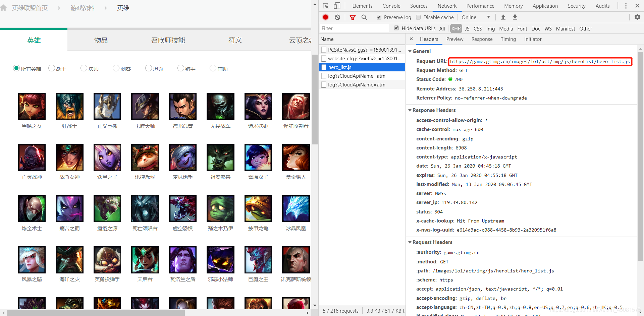This screenshot has width=644, height=316.
Task: Toggle the Preserve log checkbox
Action: coord(379,17)
